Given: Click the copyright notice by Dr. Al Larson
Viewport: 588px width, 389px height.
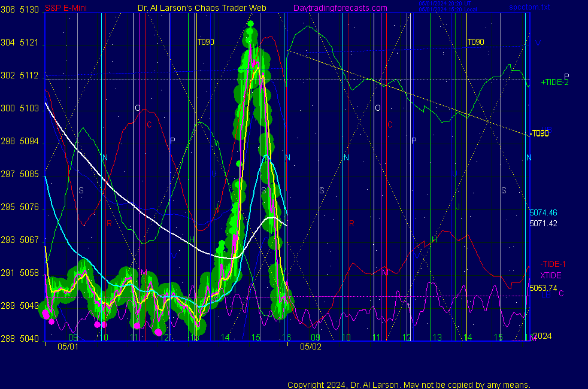Looking at the screenshot, I should tap(409, 384).
